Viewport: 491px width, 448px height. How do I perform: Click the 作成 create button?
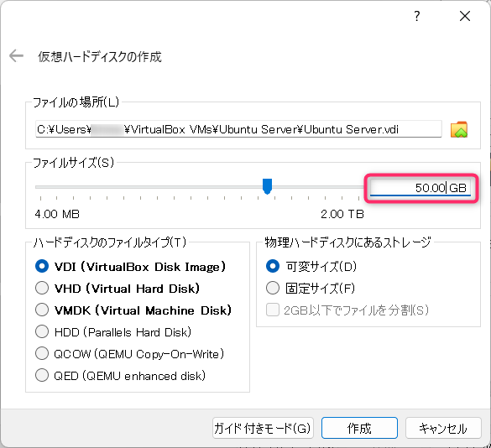(x=359, y=428)
